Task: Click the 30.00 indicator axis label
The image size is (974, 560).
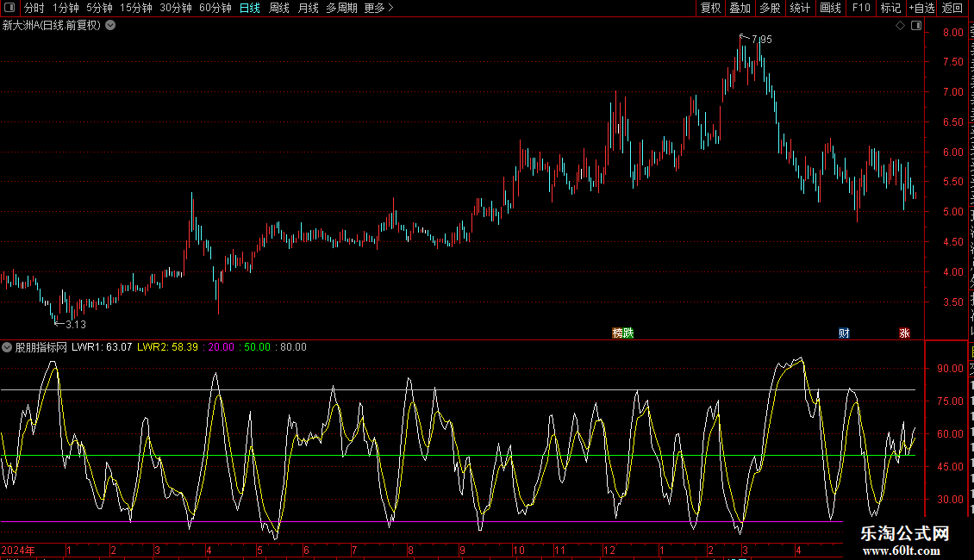Action: tap(951, 499)
